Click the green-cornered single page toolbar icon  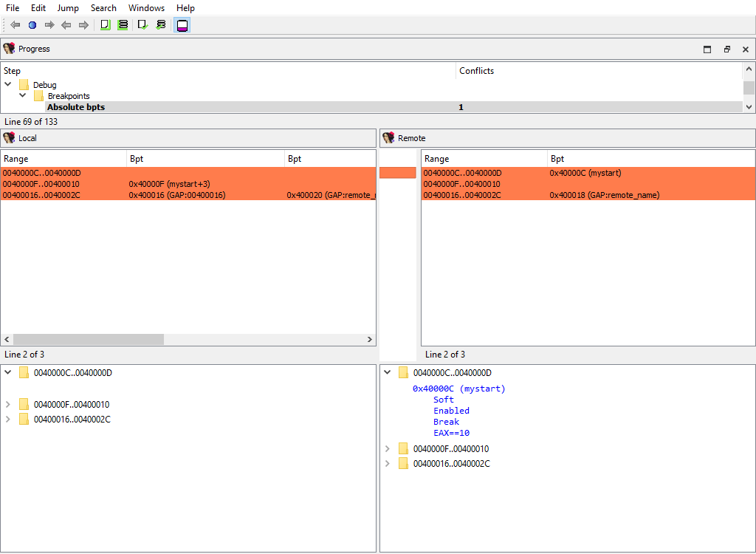click(105, 25)
